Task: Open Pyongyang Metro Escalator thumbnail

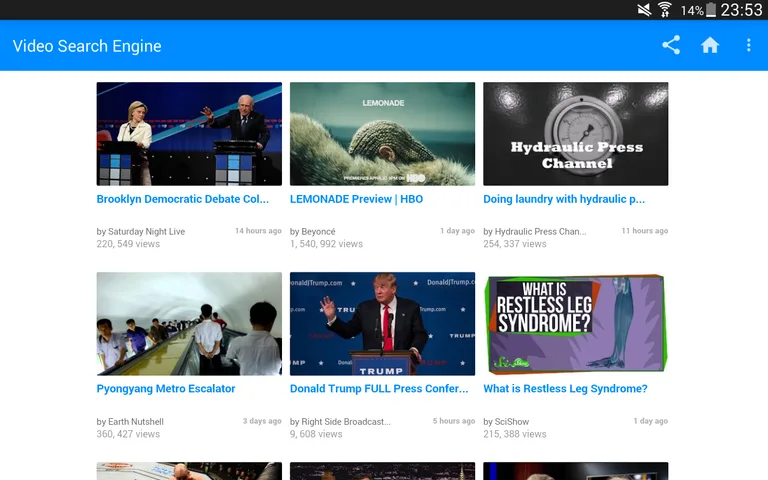Action: pos(189,324)
